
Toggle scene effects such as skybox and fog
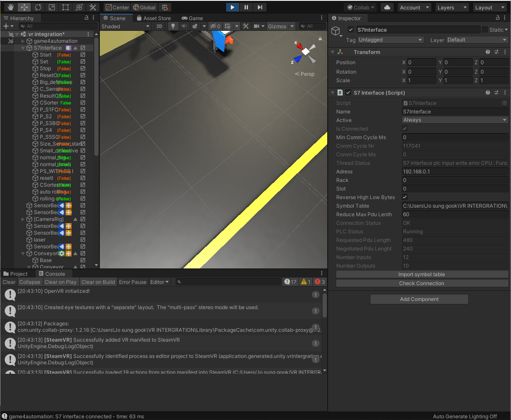tap(195, 26)
